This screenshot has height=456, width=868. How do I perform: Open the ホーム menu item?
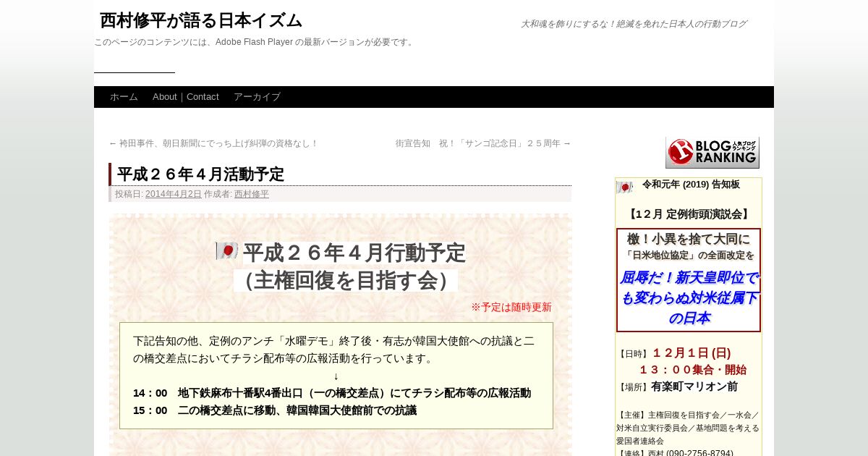124,97
